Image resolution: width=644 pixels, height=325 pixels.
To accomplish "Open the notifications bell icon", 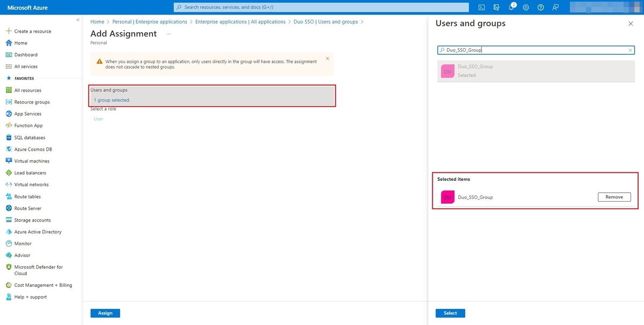I will pos(511,7).
